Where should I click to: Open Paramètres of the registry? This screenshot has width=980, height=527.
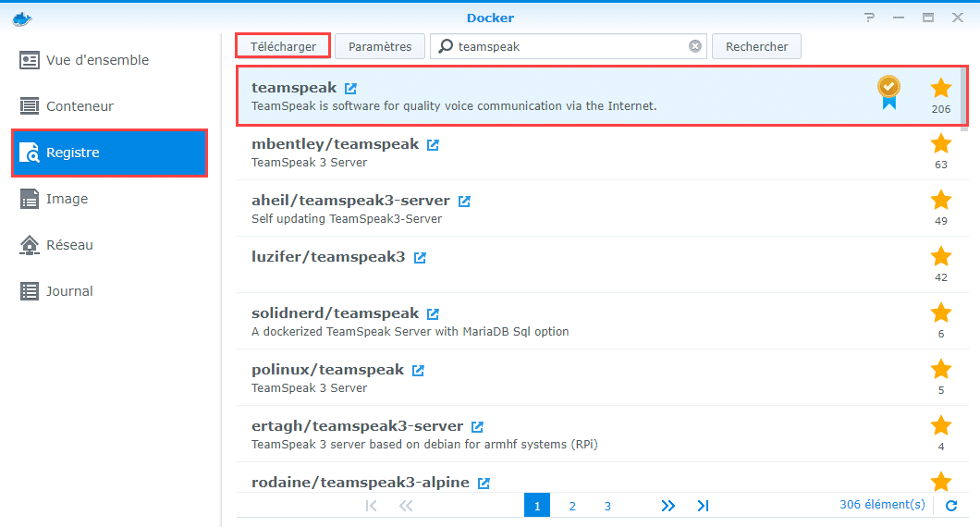point(380,46)
